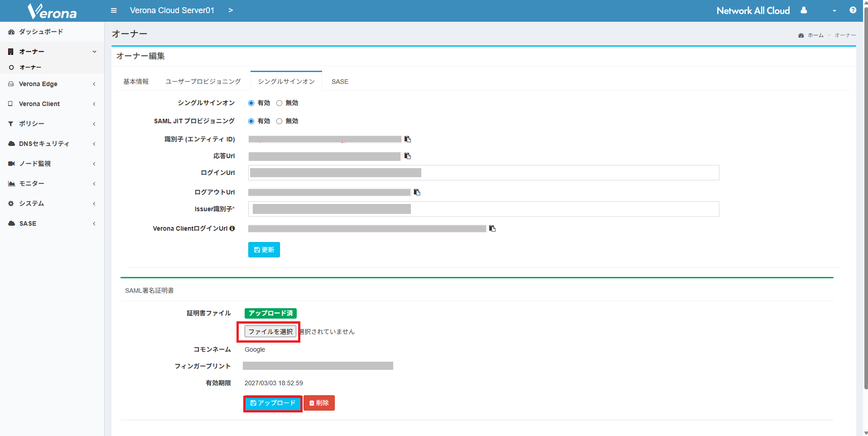Click the ファイルを選択 button
The height and width of the screenshot is (436, 868).
[x=270, y=332]
